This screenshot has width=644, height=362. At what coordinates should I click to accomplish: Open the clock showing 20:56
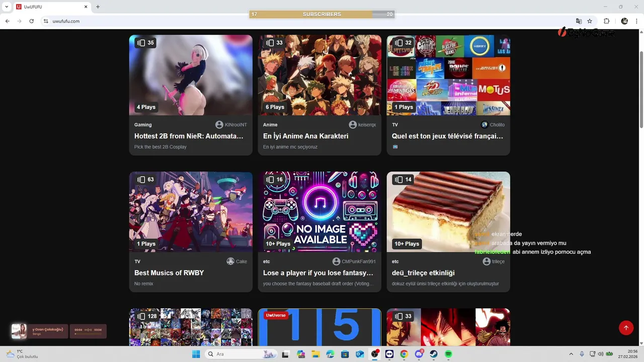point(628,354)
